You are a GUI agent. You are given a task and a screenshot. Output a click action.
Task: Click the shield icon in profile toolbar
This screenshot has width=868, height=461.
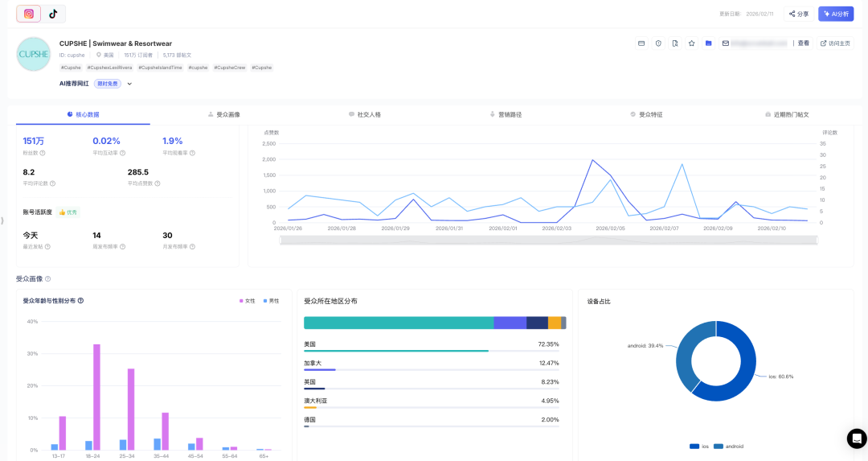coord(658,43)
